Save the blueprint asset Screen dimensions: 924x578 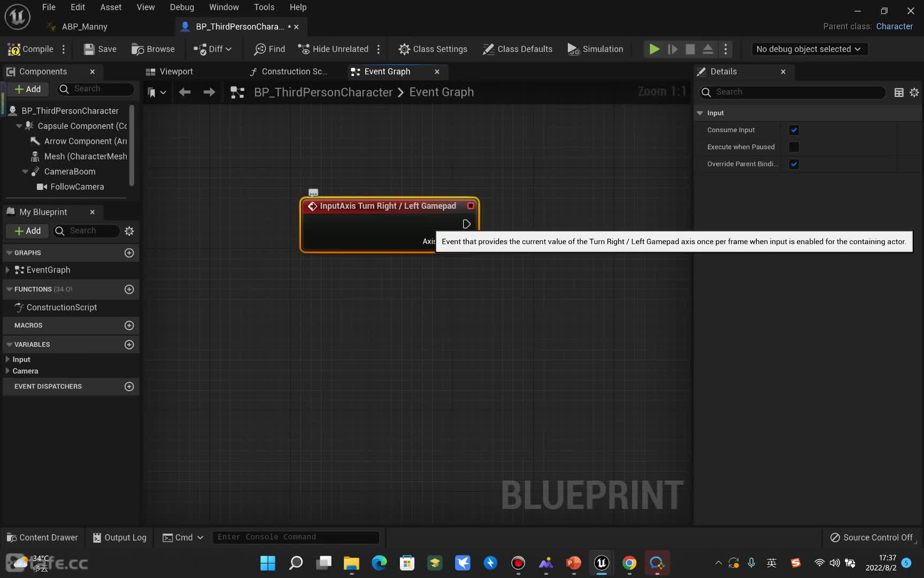100,49
